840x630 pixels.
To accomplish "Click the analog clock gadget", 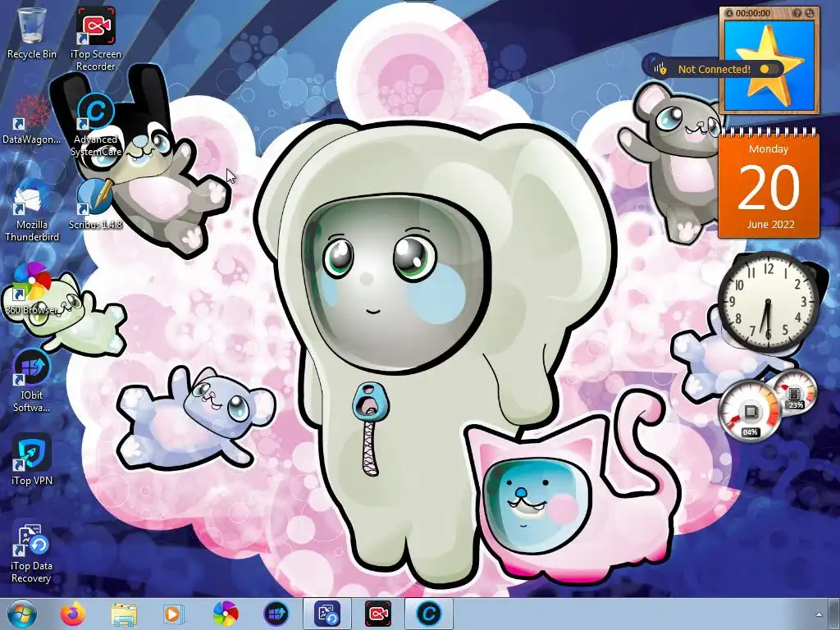I will click(x=768, y=302).
